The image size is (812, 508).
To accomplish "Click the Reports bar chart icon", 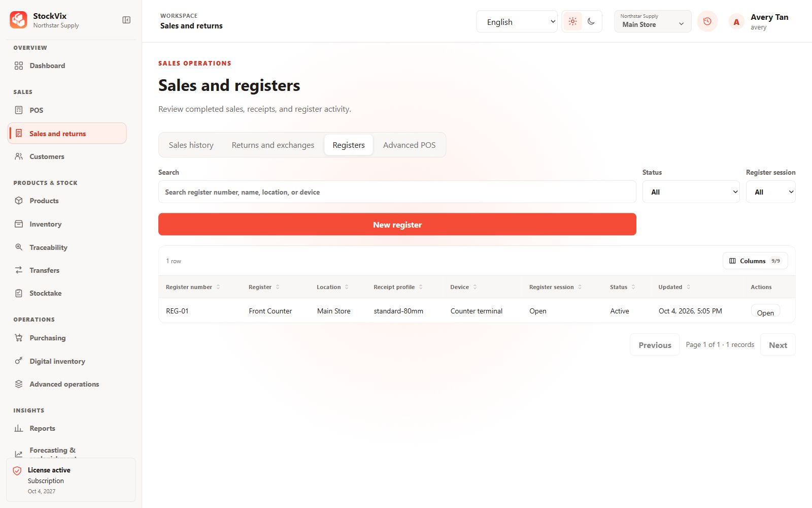I will coord(19,428).
